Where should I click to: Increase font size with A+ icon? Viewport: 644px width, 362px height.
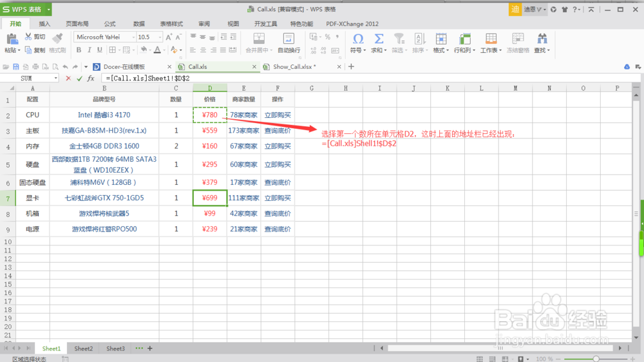coord(169,37)
